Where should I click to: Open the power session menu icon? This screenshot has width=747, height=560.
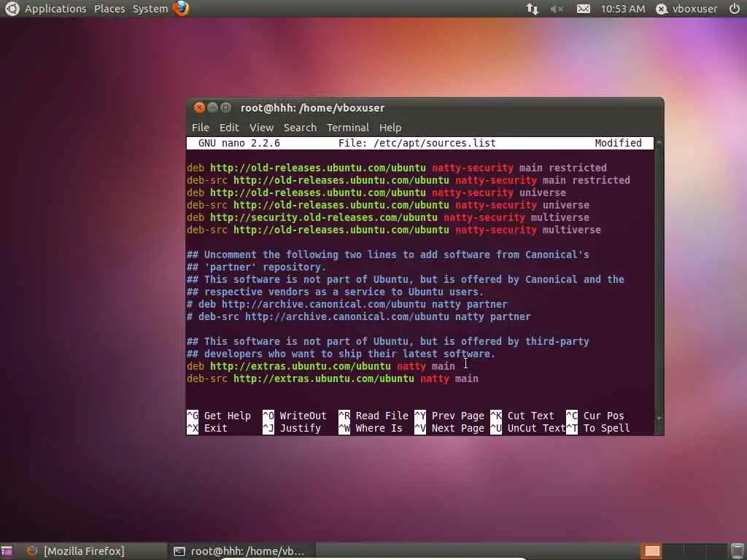tap(734, 9)
